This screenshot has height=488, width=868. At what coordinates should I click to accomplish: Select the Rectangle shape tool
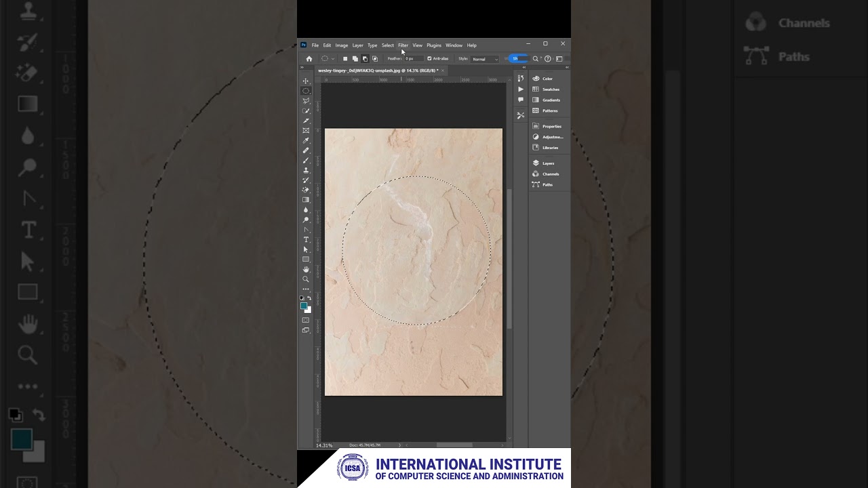point(306,259)
